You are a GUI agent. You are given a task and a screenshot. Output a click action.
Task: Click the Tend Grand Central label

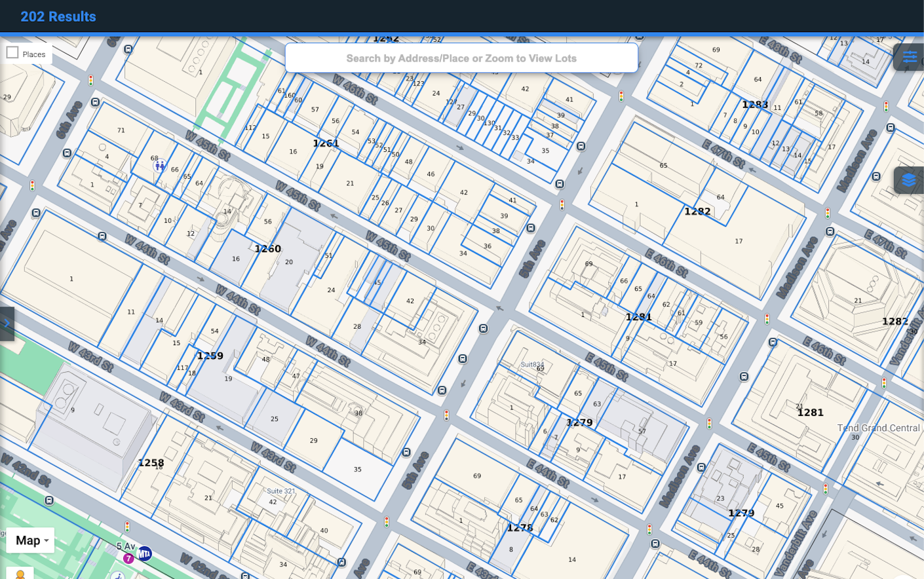[879, 428]
